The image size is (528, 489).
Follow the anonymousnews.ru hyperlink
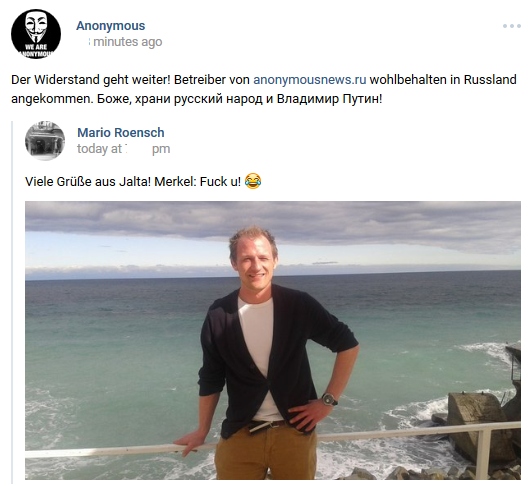tap(309, 80)
